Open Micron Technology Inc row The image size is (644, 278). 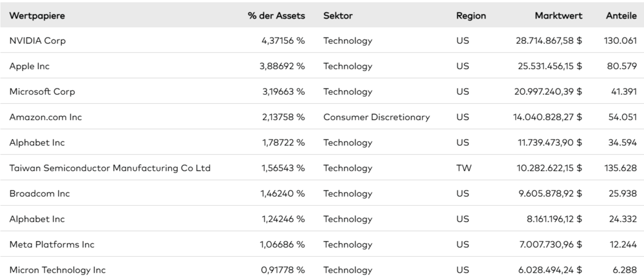[x=57, y=270]
